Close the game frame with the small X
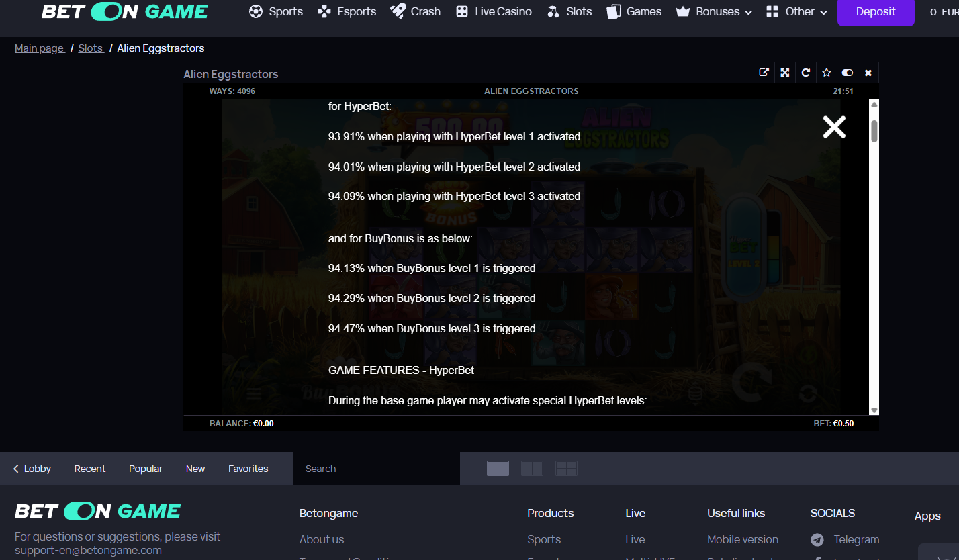 tap(868, 73)
